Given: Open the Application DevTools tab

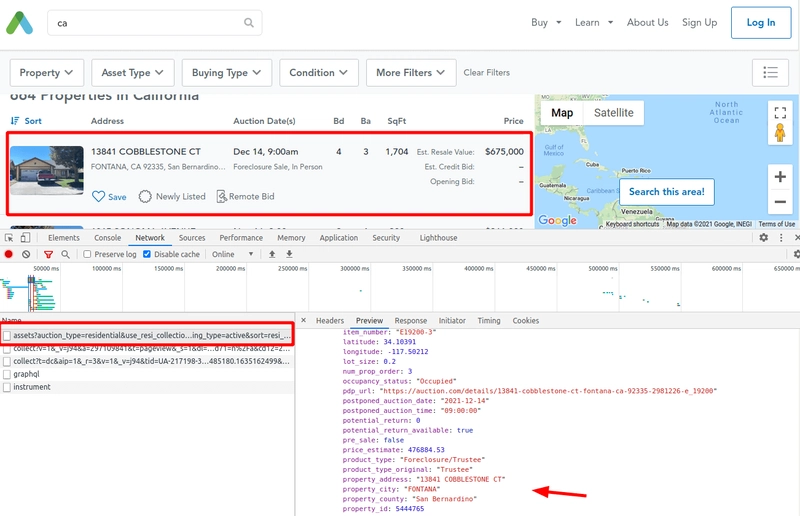Looking at the screenshot, I should 339,238.
